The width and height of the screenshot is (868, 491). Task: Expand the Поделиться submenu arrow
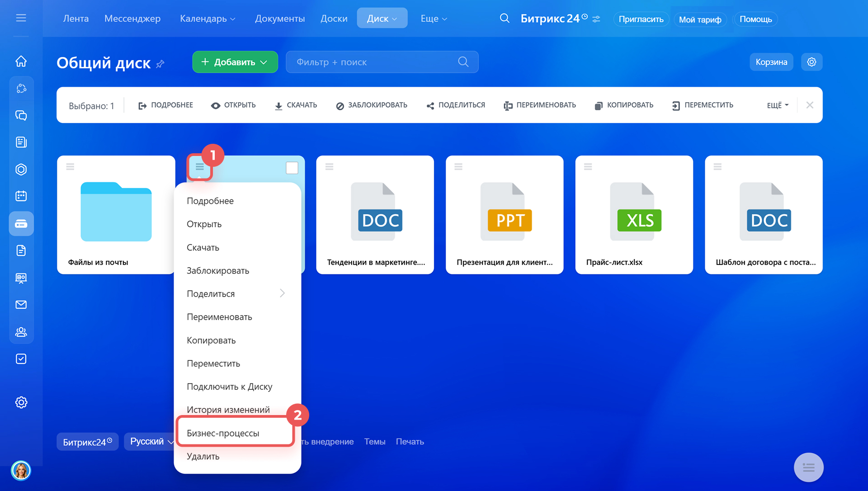(282, 293)
